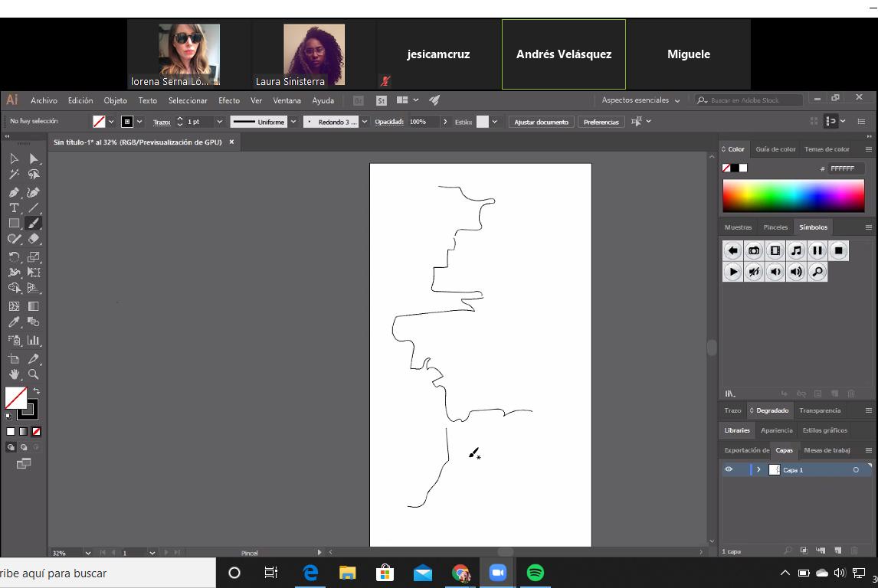Screen dimensions: 878x588
Task: Open the Objeto menu
Action: [x=116, y=101]
